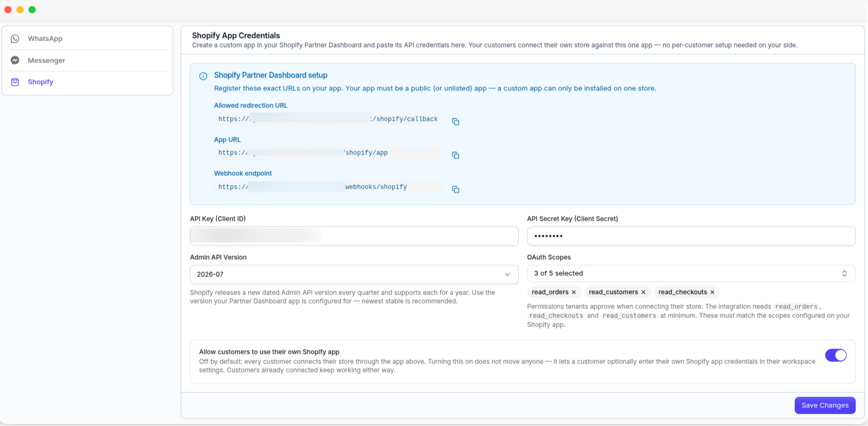Click the read_checkouts scope chip label
This screenshot has height=426, width=868.
click(x=682, y=292)
